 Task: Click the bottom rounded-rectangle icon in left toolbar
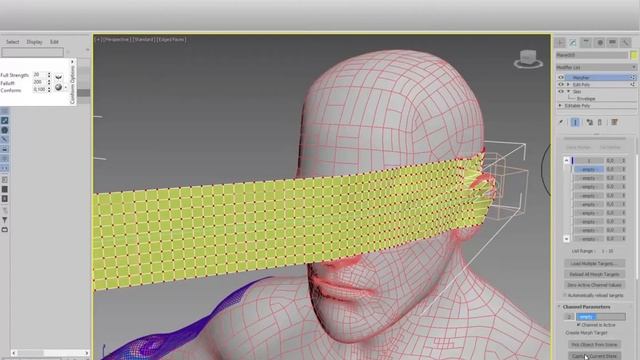point(4,230)
